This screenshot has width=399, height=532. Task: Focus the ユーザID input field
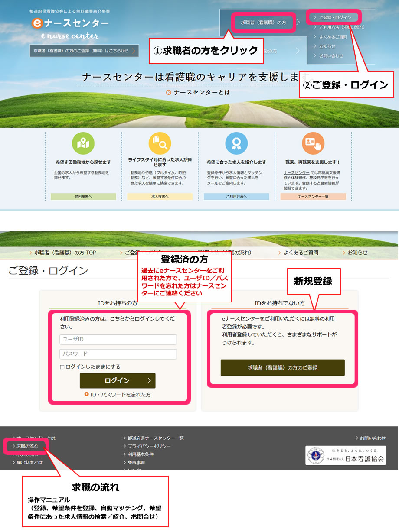[118, 340]
